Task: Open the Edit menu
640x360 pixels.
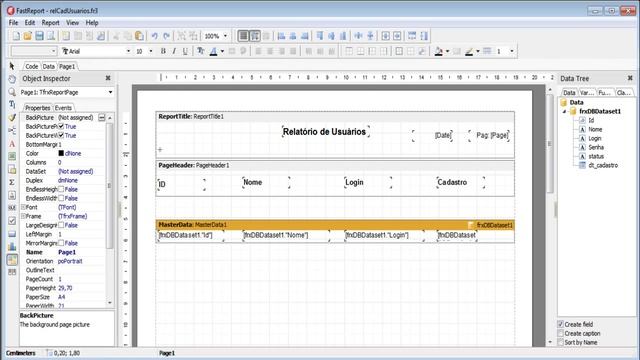Action: 30,23
